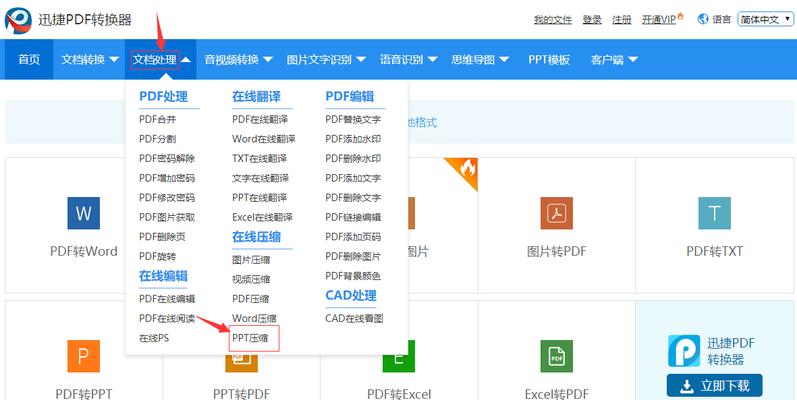Select PDF增加密码 menu entry
The height and width of the screenshot is (400, 797).
coord(167,178)
